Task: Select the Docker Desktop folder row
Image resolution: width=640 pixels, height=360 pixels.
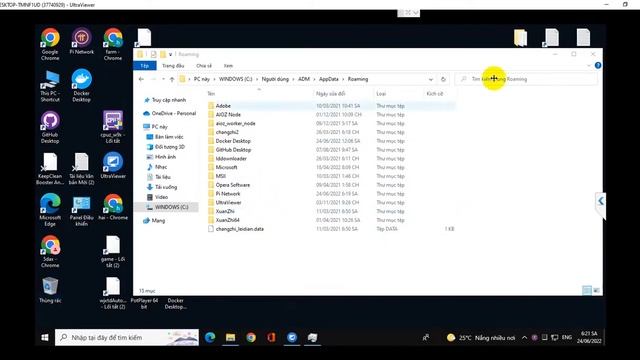Action: 331,141
